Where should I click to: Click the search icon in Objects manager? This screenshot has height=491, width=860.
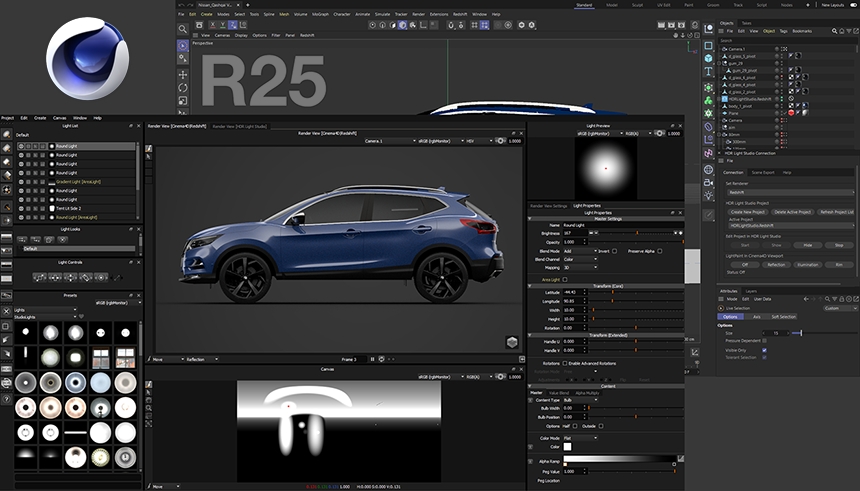coord(835,31)
